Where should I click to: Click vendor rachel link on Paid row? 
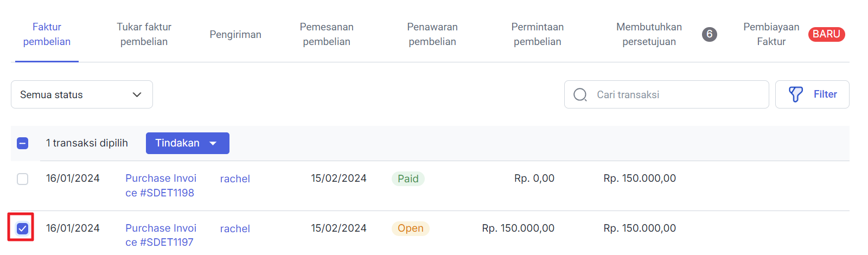click(235, 178)
